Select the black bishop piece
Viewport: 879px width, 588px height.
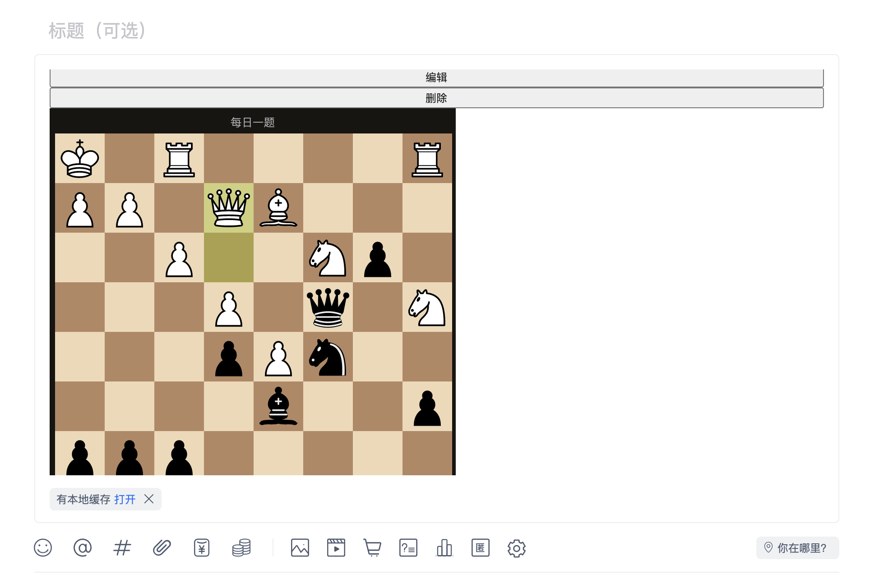click(x=278, y=406)
